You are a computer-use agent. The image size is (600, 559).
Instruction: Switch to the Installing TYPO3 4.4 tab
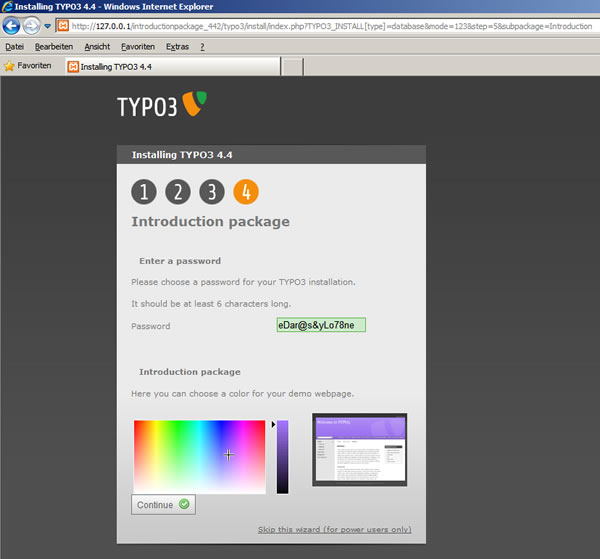170,67
